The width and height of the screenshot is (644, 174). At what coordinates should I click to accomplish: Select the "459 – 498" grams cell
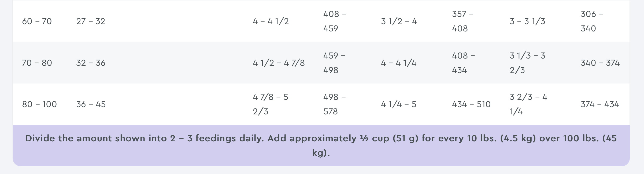(334, 63)
